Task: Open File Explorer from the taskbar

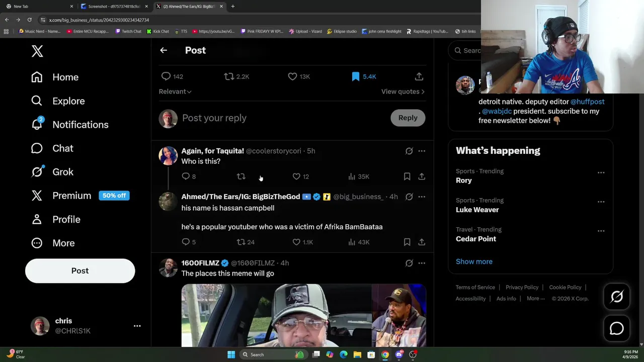Action: coord(357,354)
